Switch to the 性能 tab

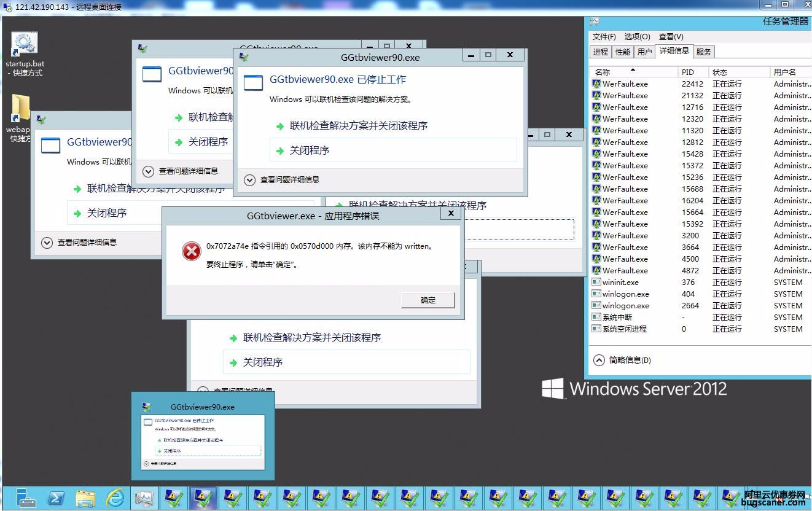tap(623, 52)
